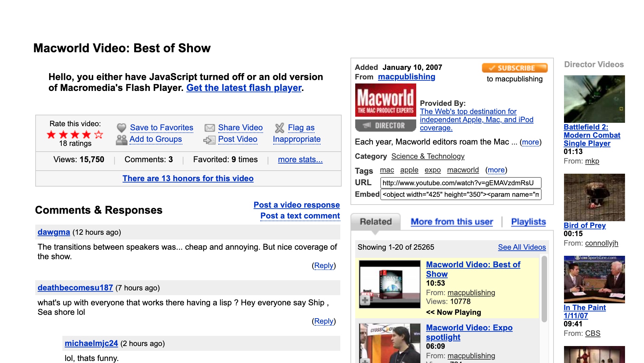Click the Save to Favorites heart icon
The width and height of the screenshot is (644, 363).
pos(121,128)
